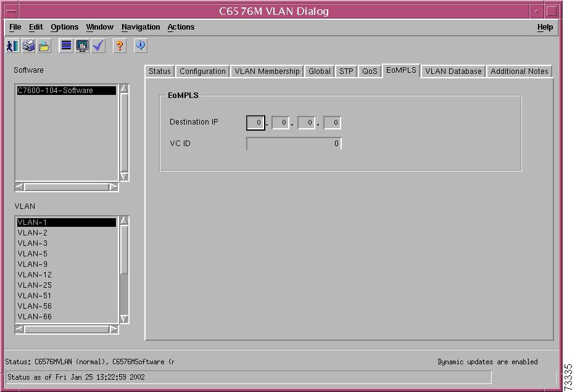Click the orange question mark icon
The image size is (575, 392).
click(x=120, y=46)
